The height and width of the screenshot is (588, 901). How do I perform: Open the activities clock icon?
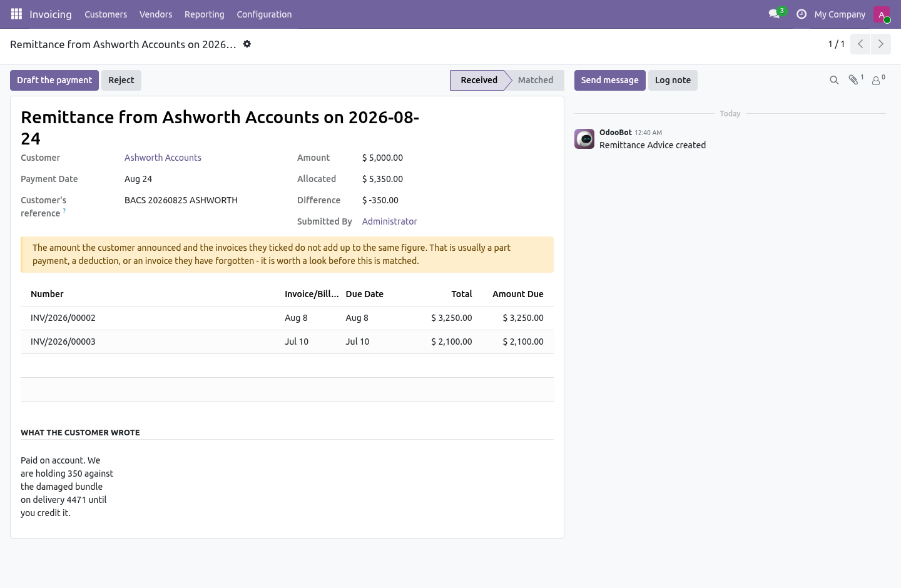point(802,14)
